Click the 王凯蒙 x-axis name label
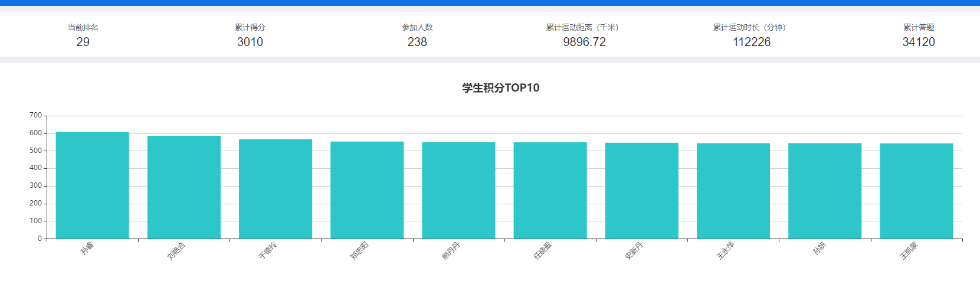This screenshot has width=980, height=284. coord(909,251)
